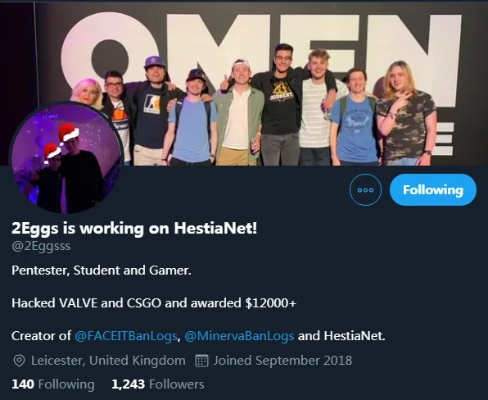Click the Hacked VALVE and CSGO bio line
Screen dimensions: 488x400
(x=154, y=303)
